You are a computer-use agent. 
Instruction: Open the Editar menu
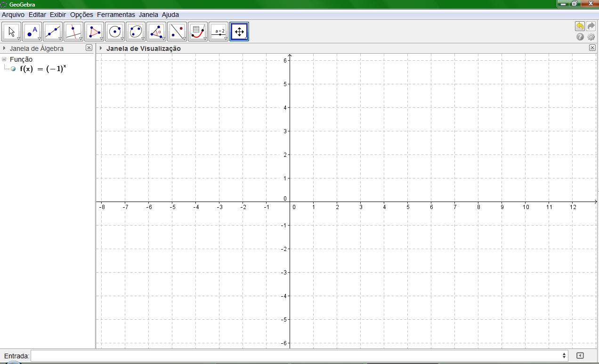(x=37, y=15)
